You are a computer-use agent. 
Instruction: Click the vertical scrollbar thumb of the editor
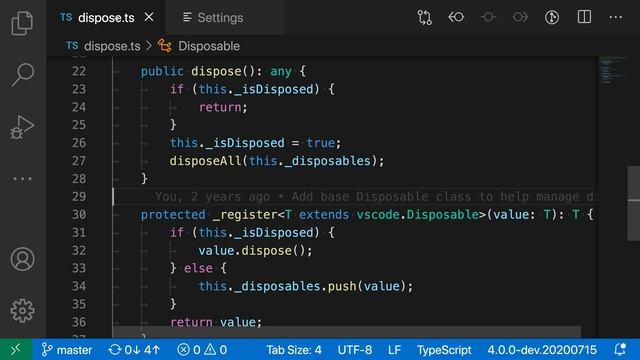633,203
